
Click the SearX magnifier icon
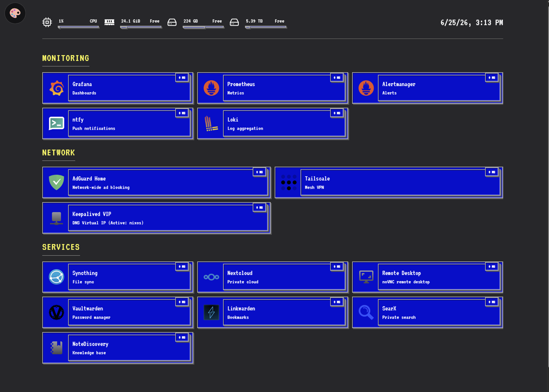point(366,312)
